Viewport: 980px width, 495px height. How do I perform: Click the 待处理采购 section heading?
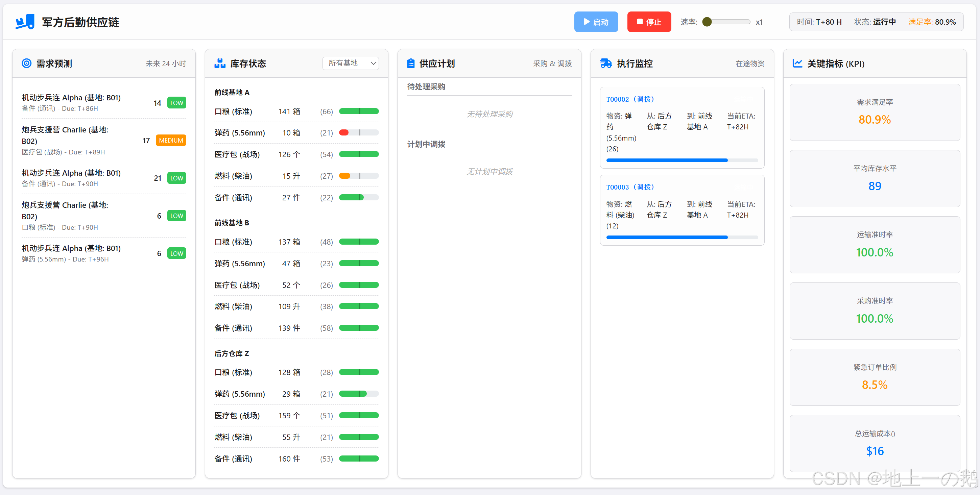[426, 87]
